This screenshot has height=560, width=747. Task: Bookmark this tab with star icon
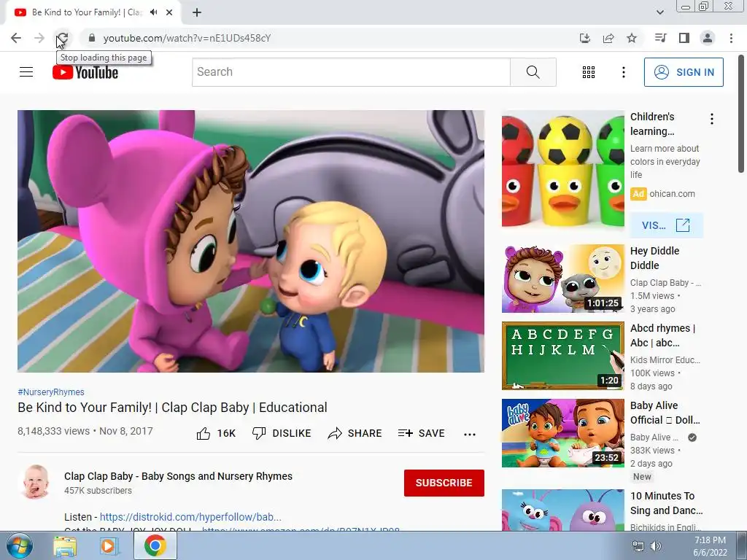632,38
